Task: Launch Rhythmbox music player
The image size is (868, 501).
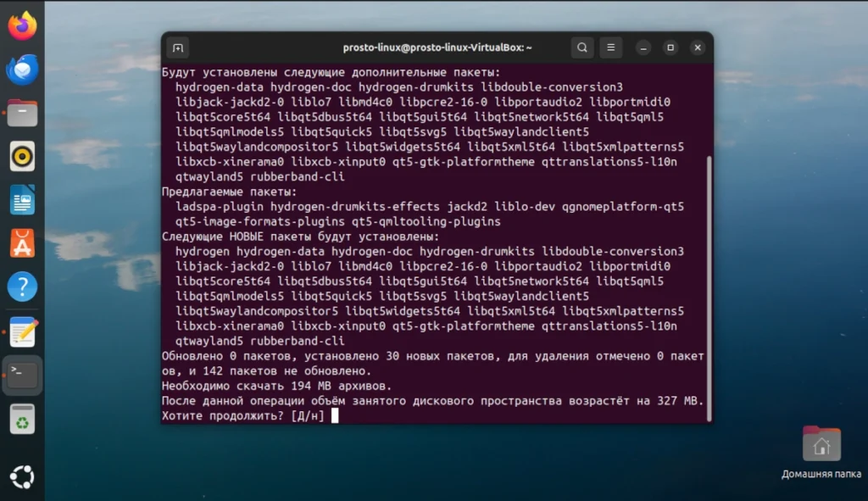Action: [x=22, y=157]
